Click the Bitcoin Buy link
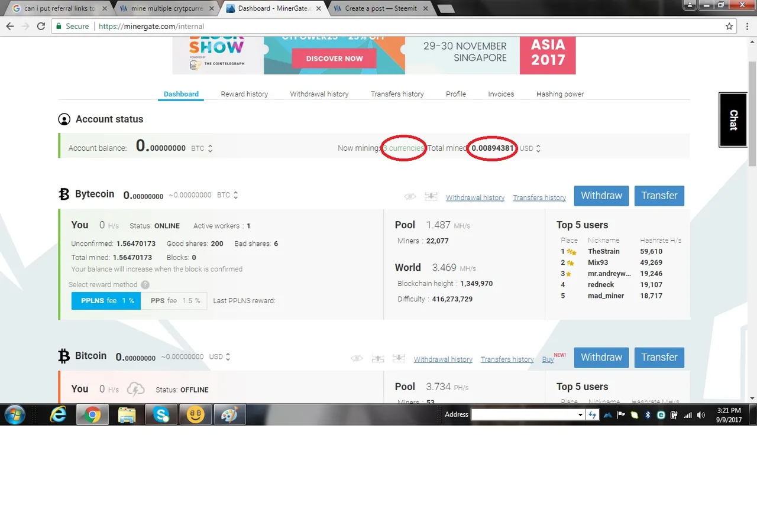This screenshot has height=532, width=757. [548, 359]
